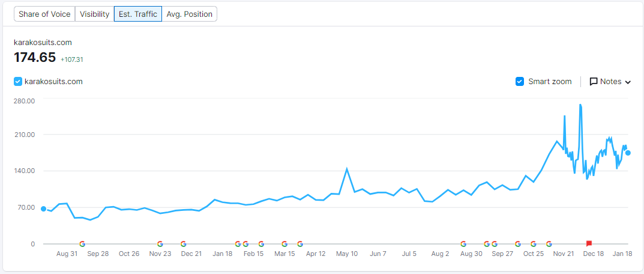Click the Google update icon at Oct 25

(533, 244)
